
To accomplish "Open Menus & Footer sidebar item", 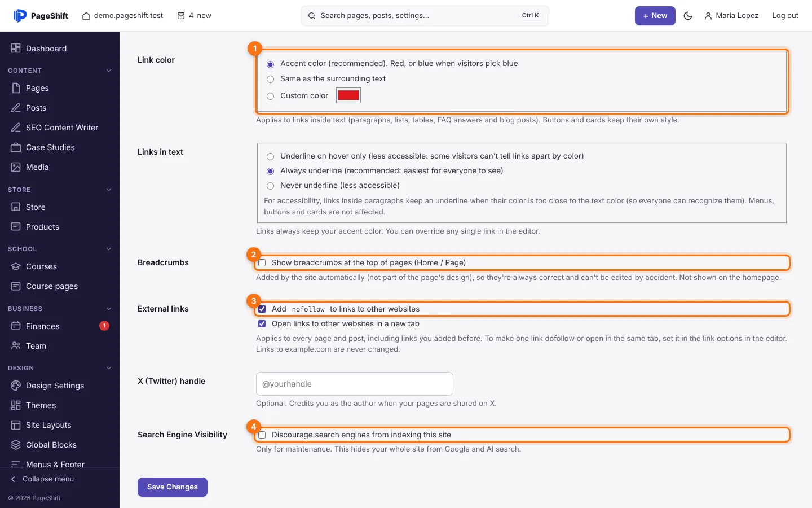I will pyautogui.click(x=60, y=464).
